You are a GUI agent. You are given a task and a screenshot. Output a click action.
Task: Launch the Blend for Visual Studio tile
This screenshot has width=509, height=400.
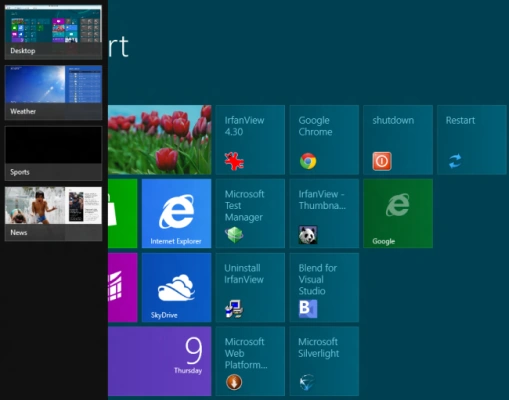(324, 287)
